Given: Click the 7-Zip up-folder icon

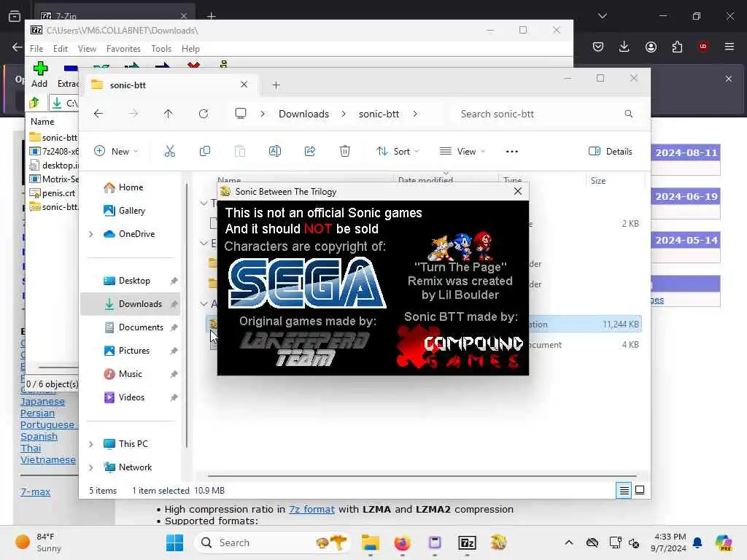Looking at the screenshot, I should tap(34, 103).
